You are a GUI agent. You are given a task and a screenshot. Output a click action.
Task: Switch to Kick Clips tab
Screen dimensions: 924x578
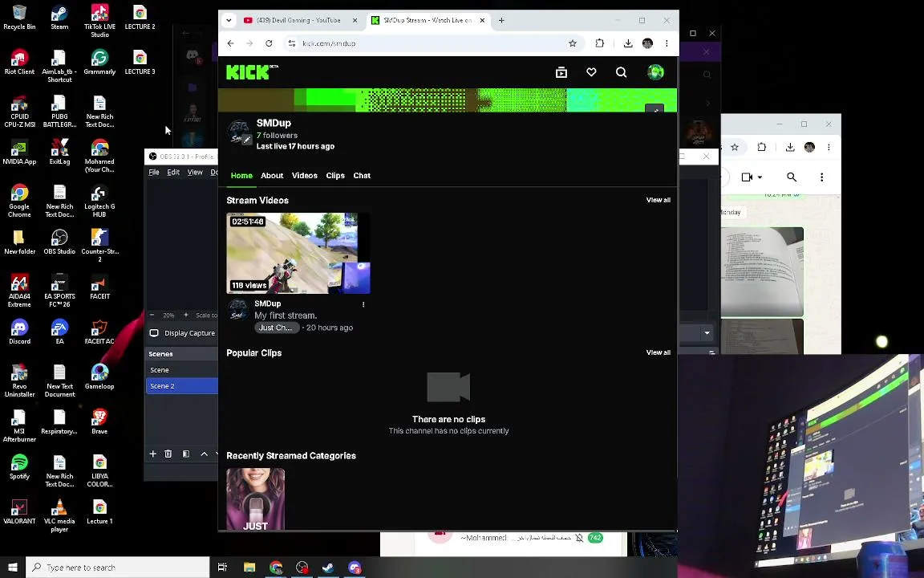coord(335,176)
